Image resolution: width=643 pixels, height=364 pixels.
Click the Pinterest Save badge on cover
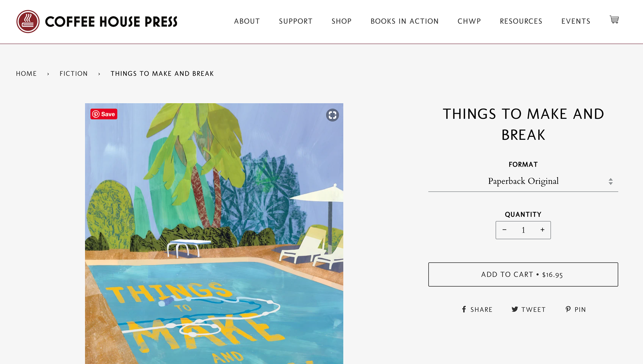(104, 114)
